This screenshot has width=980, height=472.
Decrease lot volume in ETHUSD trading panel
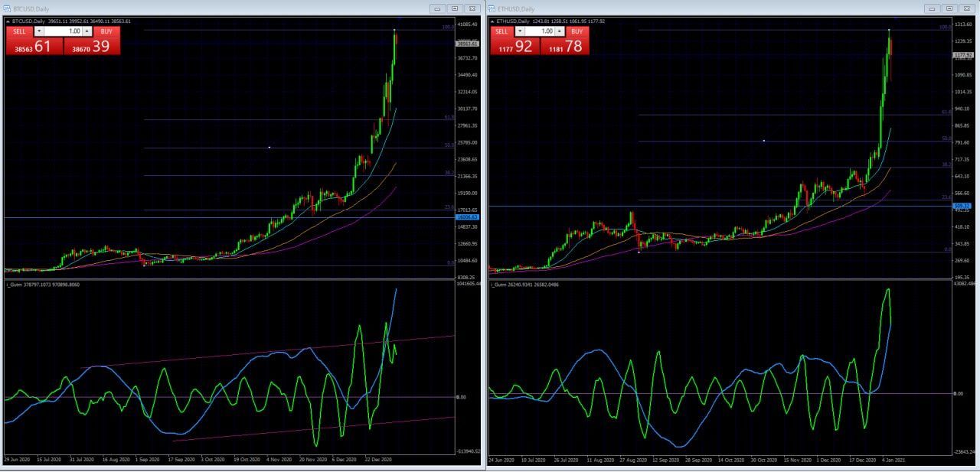520,31
